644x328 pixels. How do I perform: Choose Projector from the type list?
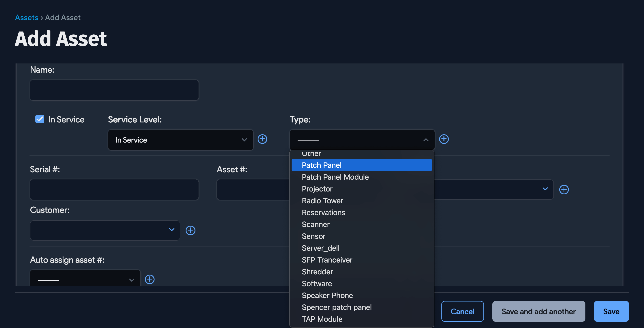317,189
